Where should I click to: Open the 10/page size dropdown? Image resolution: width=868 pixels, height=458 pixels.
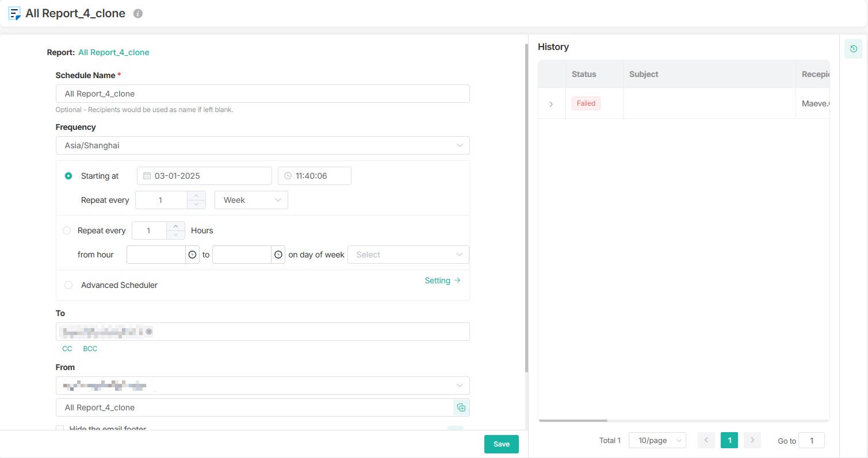click(x=657, y=440)
